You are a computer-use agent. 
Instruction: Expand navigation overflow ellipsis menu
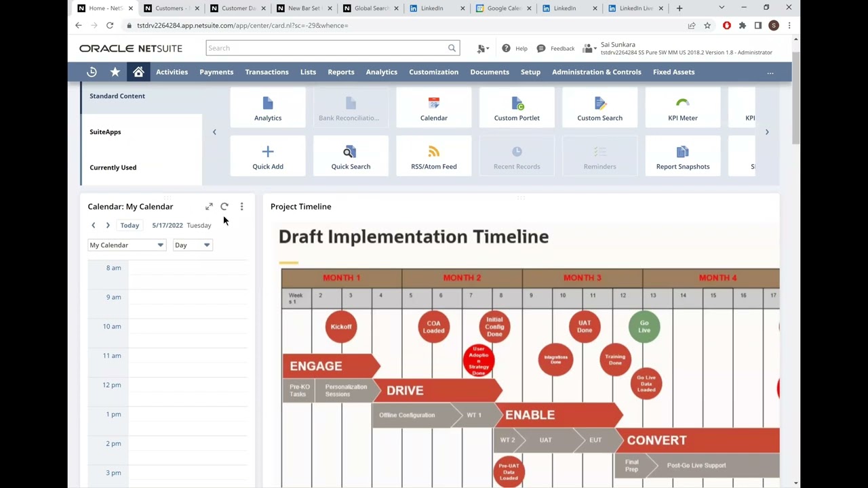tap(770, 73)
